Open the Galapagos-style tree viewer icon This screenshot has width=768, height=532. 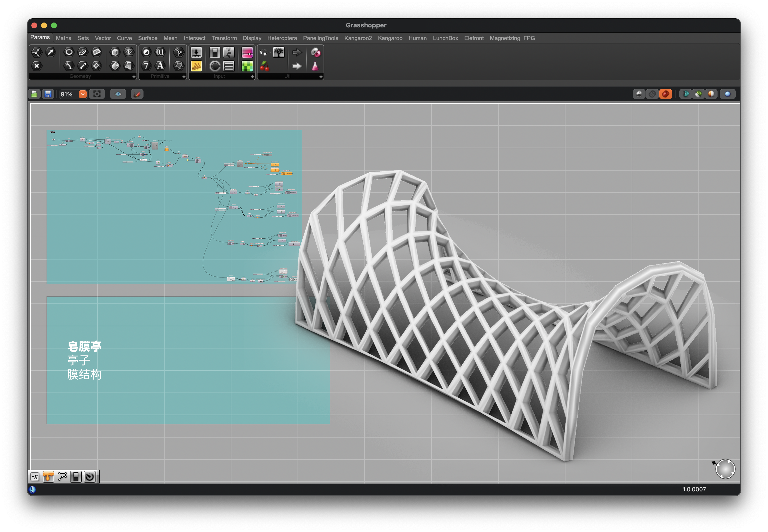tap(279, 52)
